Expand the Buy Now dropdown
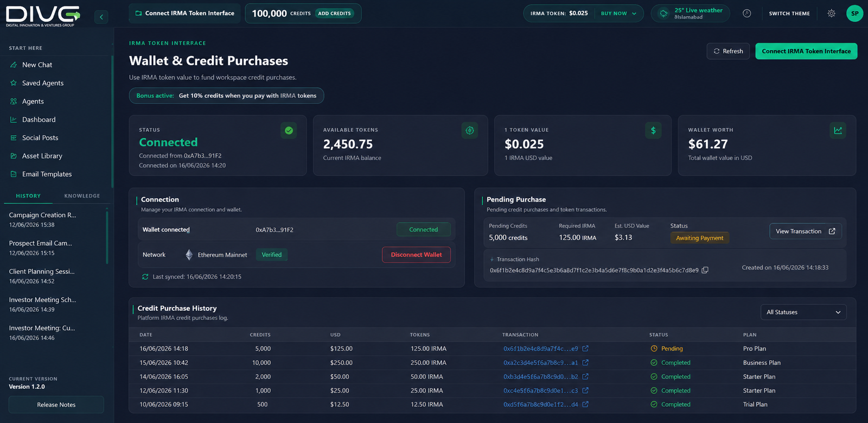The width and height of the screenshot is (868, 423). [x=618, y=14]
